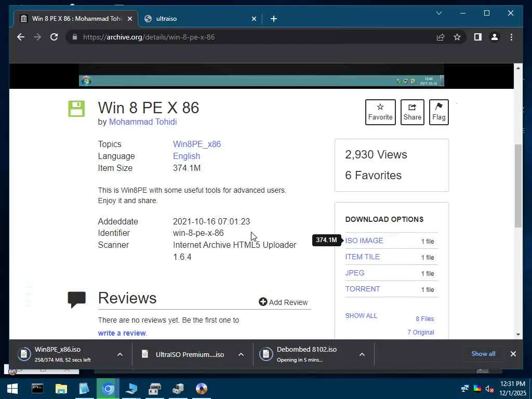This screenshot has width=532, height=399.
Task: Open a new browser tab
Action: coord(274,19)
